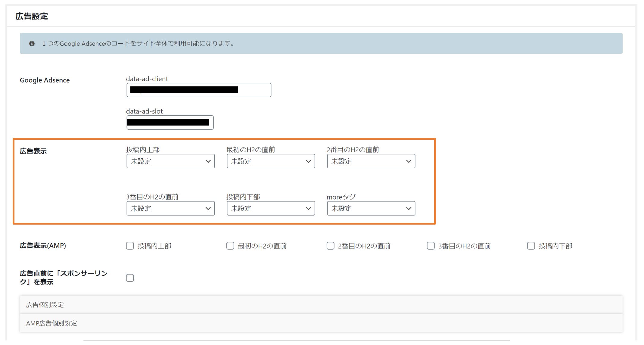This screenshot has height=345, width=644.
Task: Check AMP 最初のH2の直前 checkbox
Action: (230, 246)
